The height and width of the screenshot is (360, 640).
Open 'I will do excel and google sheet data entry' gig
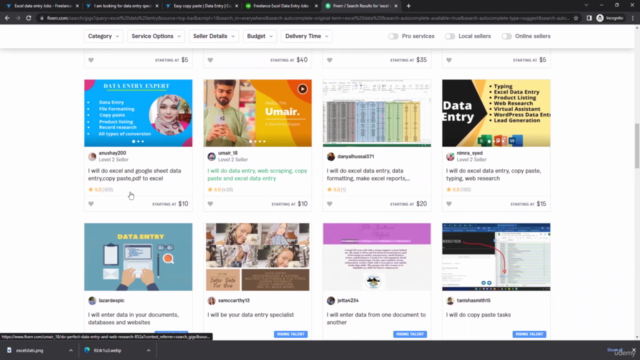(135, 175)
